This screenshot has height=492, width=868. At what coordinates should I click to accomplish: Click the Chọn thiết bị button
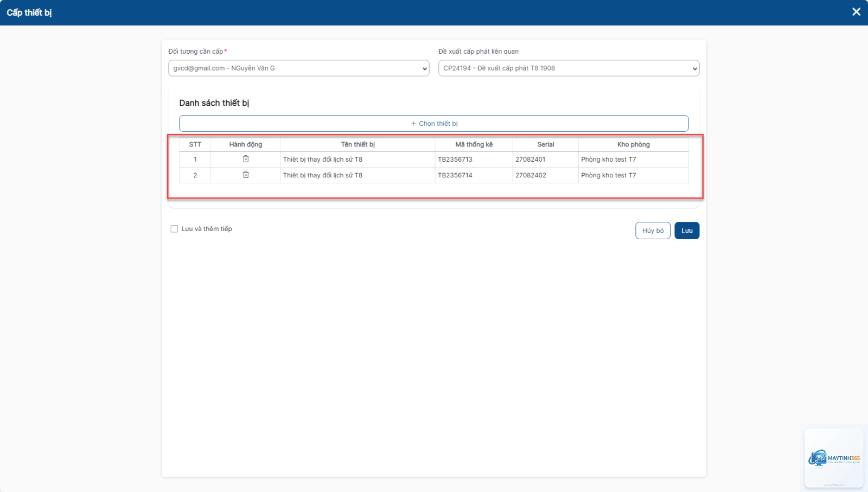click(x=434, y=124)
